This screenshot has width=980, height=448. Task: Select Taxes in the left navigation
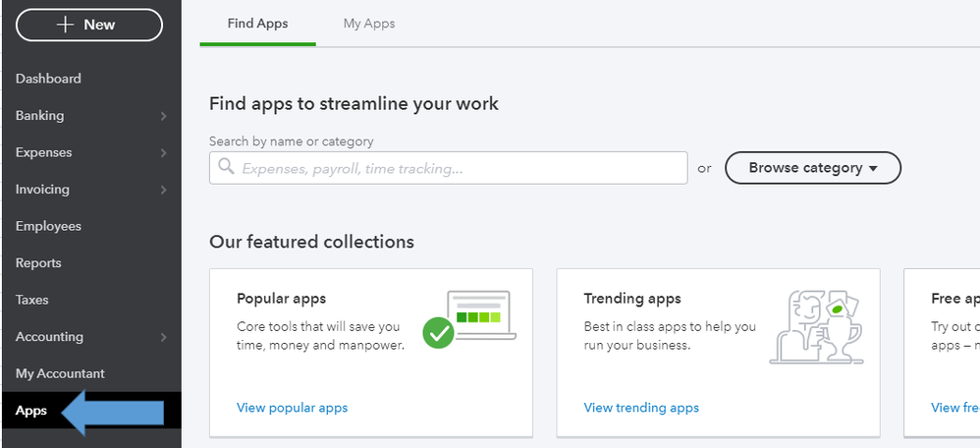coord(31,300)
